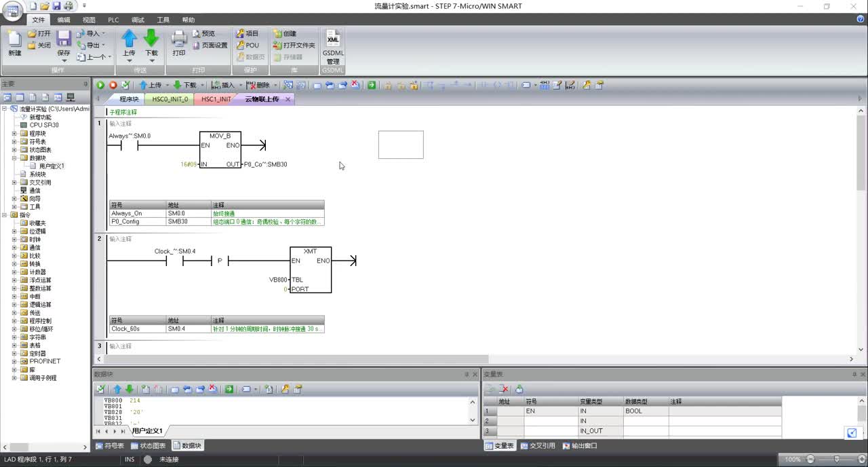Open the 文件 ribbon tab
This screenshot has height=467, width=868.
[x=39, y=20]
